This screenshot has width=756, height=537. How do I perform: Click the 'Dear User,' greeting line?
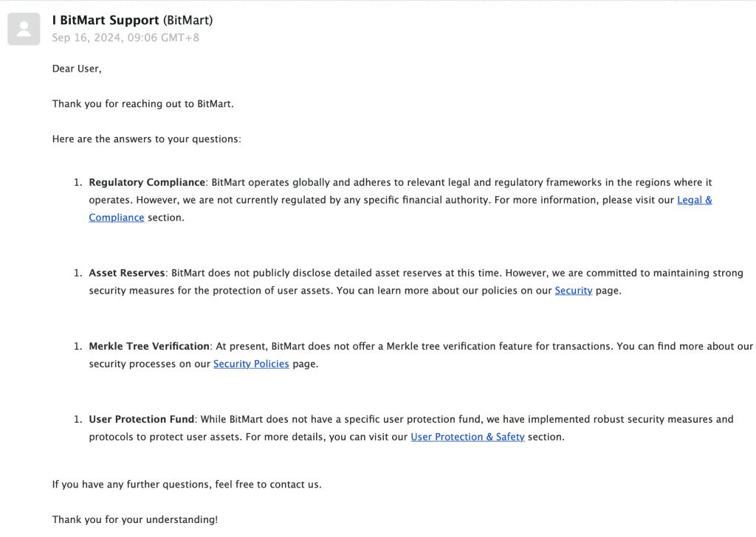77,69
